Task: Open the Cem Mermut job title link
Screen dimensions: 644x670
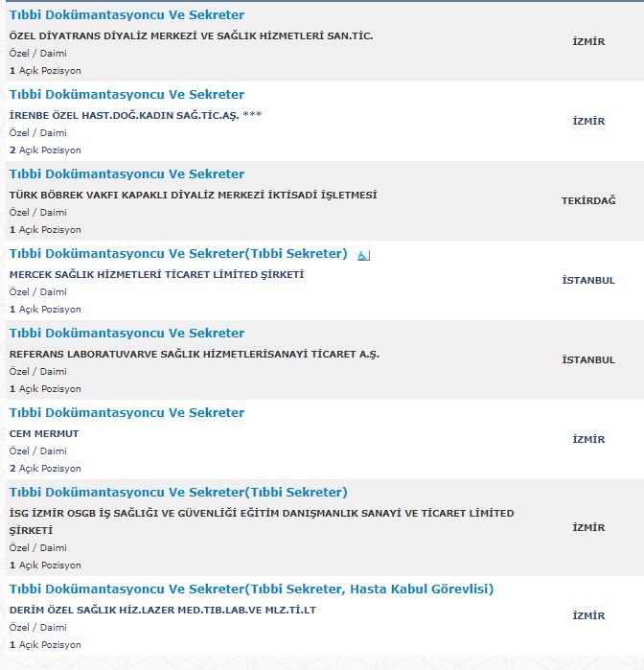Action: tap(126, 413)
